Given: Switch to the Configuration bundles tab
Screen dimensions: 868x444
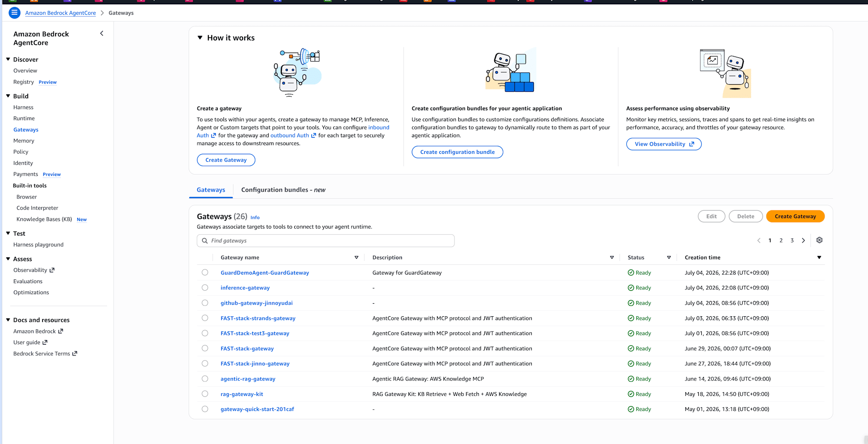Looking at the screenshot, I should point(283,190).
